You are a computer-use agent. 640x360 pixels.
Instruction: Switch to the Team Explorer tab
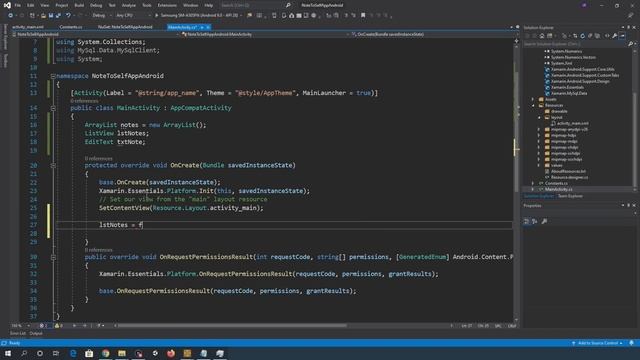[570, 196]
